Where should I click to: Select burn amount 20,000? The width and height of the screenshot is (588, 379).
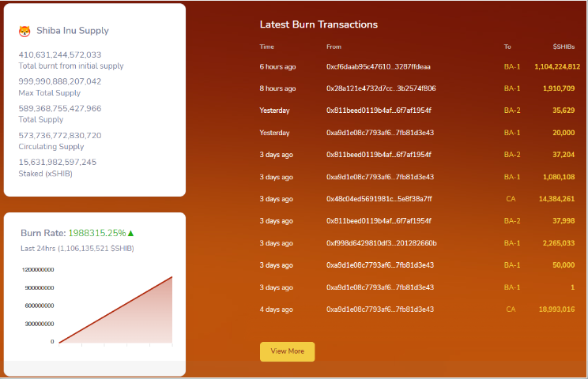[563, 133]
